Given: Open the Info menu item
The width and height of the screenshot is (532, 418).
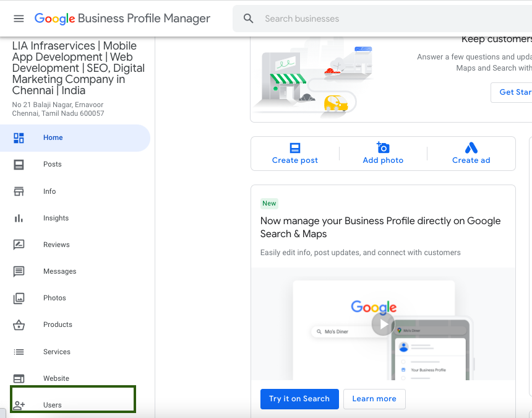Looking at the screenshot, I should point(75,191).
